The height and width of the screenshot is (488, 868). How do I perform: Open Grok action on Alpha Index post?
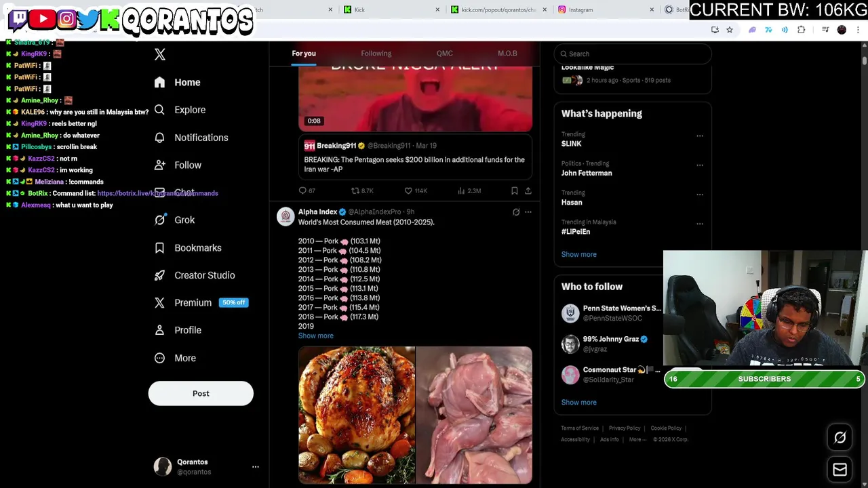pyautogui.click(x=516, y=212)
